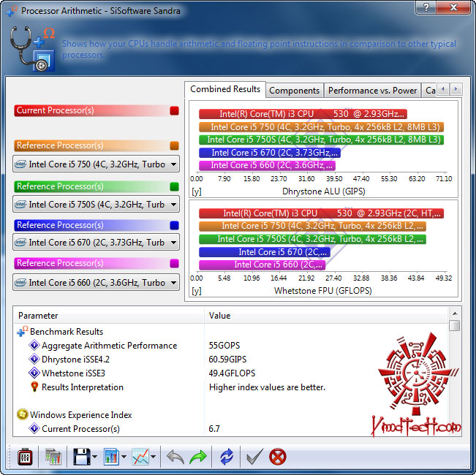
Task: Open the Intel Core i5 660 reference dropdown
Action: click(x=96, y=282)
